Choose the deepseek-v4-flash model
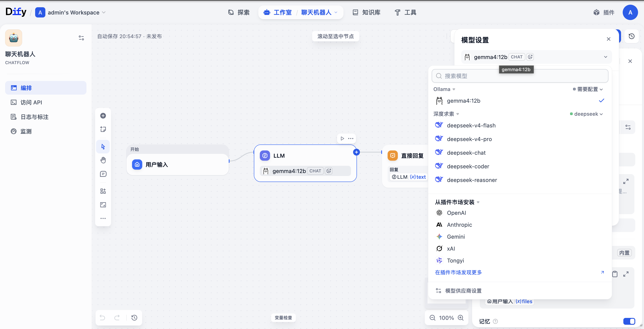644x329 pixels. point(520,125)
